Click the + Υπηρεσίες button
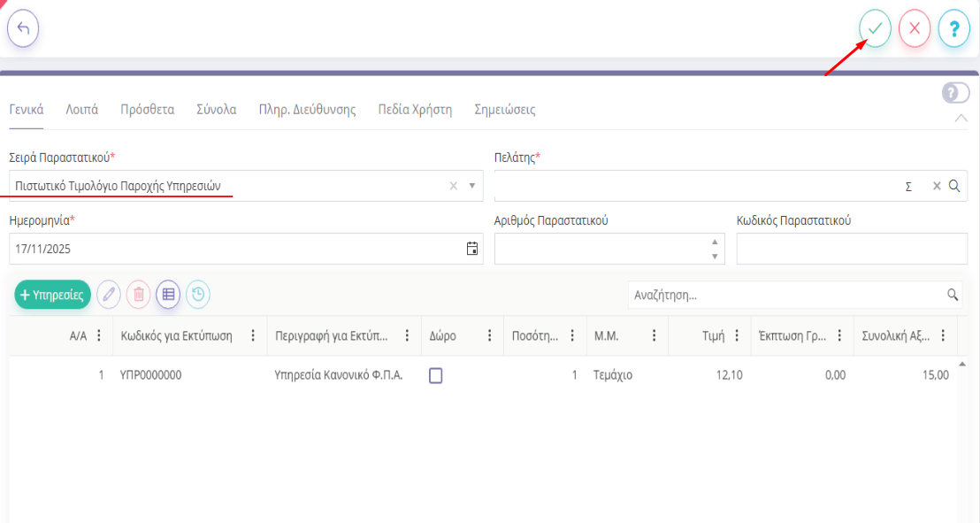 pos(53,295)
